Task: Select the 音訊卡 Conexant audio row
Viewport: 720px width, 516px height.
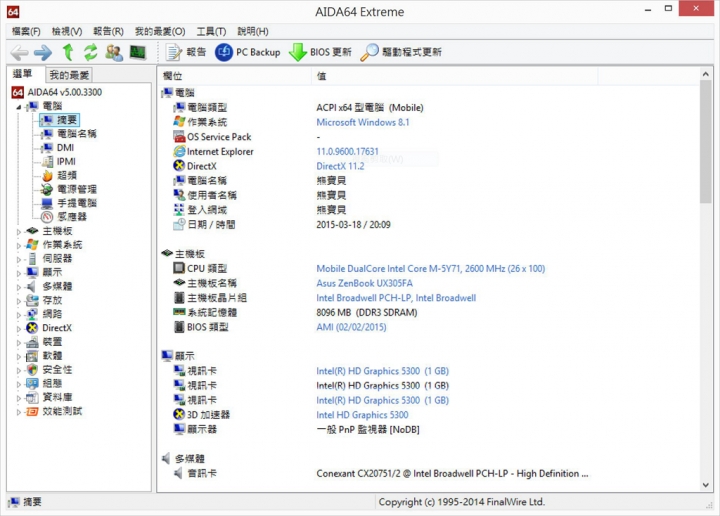Action: point(429,474)
